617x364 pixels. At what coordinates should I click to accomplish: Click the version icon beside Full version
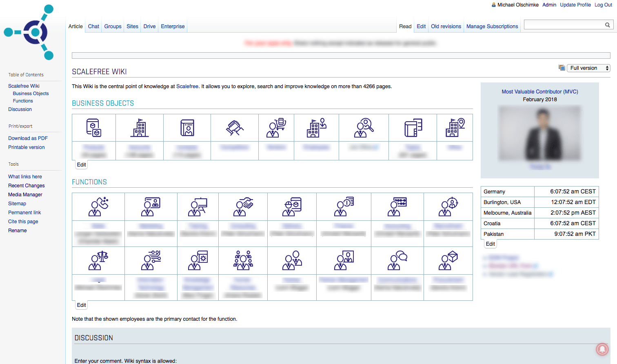(x=562, y=68)
